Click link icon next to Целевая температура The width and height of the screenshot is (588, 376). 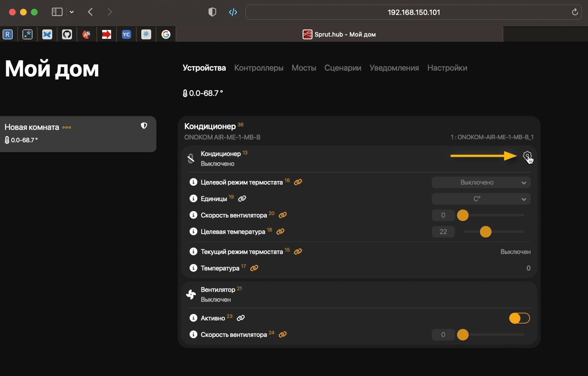(x=280, y=231)
